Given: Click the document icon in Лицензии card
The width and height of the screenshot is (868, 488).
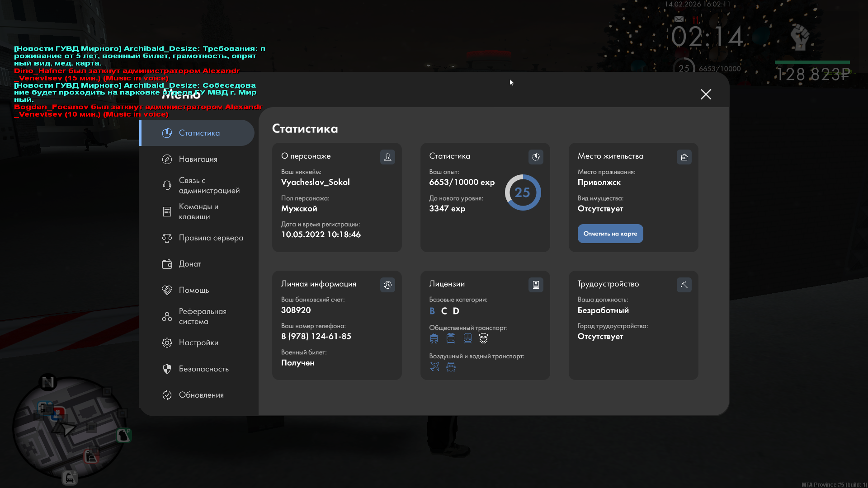Looking at the screenshot, I should (x=536, y=285).
